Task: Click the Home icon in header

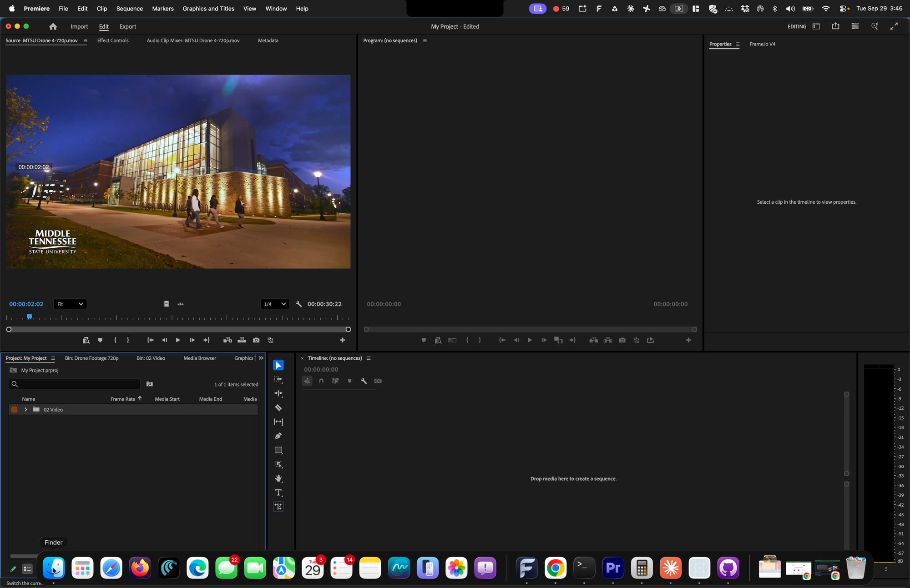Action: (53, 26)
